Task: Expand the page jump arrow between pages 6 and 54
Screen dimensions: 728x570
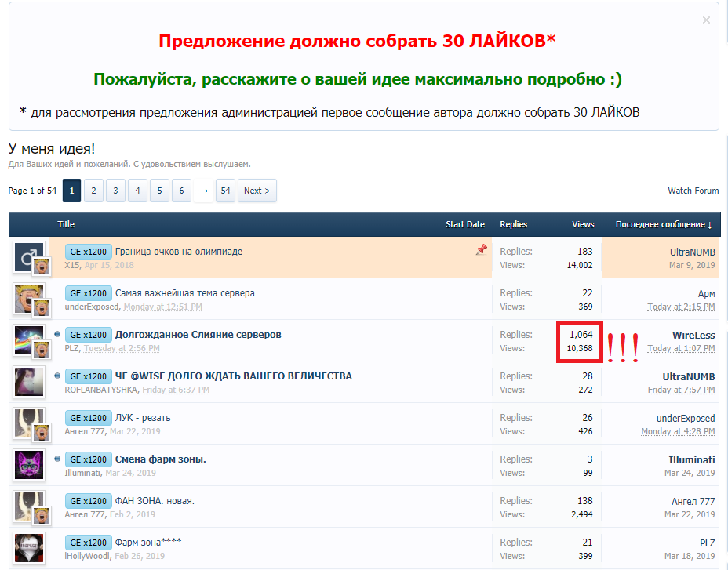Action: pyautogui.click(x=203, y=190)
